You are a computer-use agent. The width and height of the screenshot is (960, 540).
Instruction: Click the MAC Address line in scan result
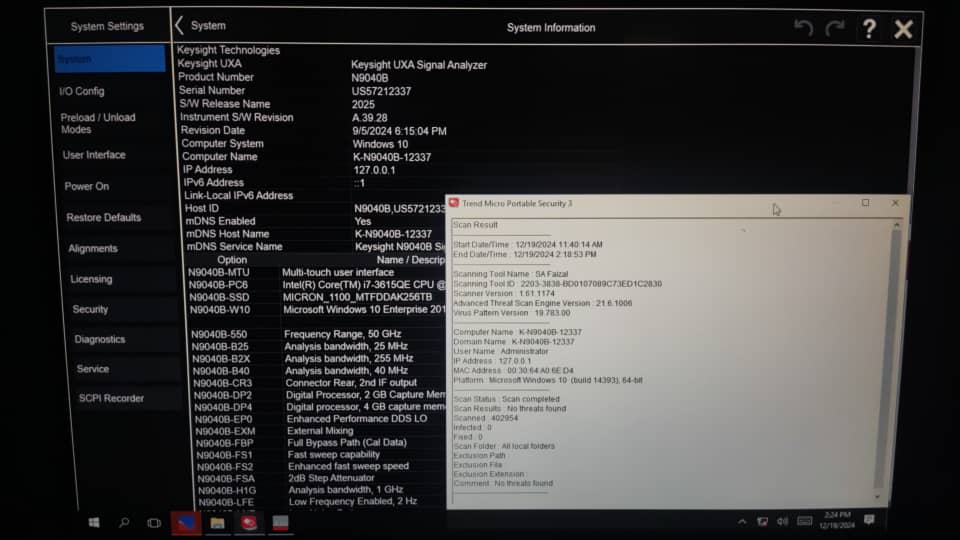click(514, 370)
